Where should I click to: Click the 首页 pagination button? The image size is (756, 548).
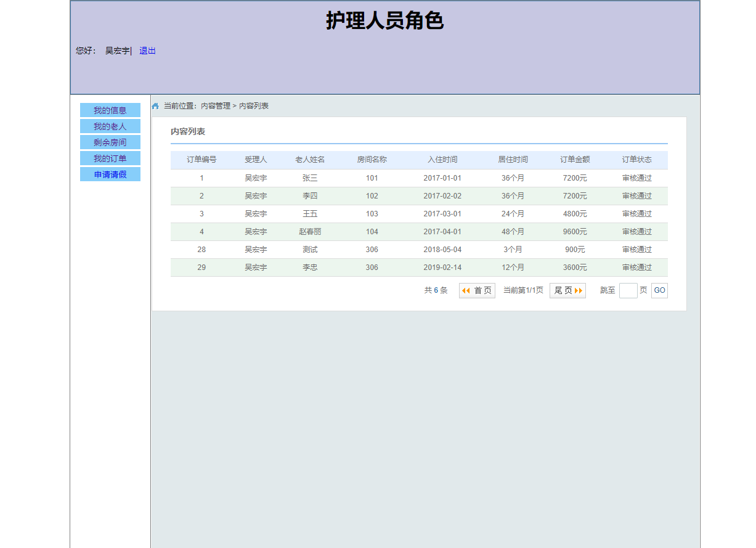477,290
